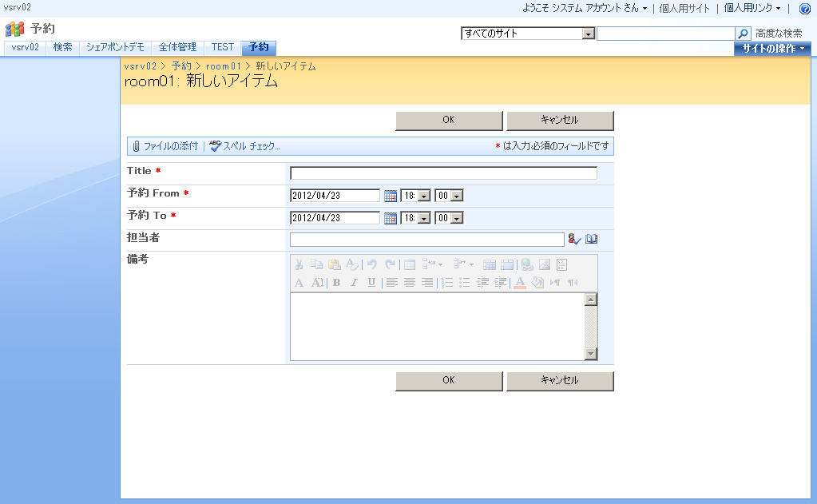The height and width of the screenshot is (504, 817).
Task: Toggle italic formatting in 備考 editor
Action: pyautogui.click(x=354, y=283)
